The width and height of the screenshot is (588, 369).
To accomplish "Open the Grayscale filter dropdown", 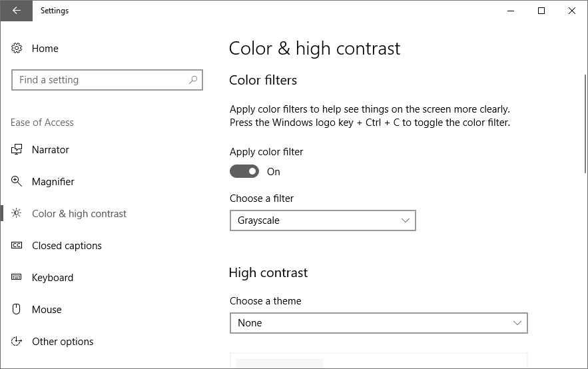I will click(x=322, y=220).
